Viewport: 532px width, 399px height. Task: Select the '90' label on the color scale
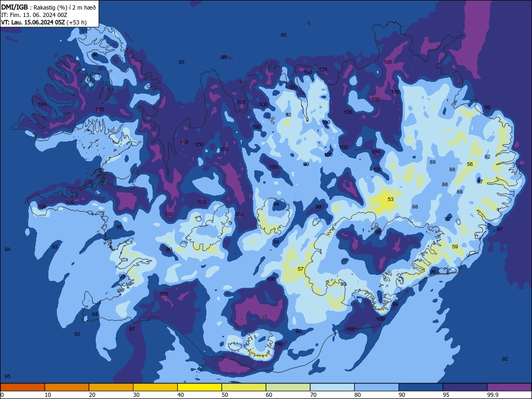click(x=402, y=395)
